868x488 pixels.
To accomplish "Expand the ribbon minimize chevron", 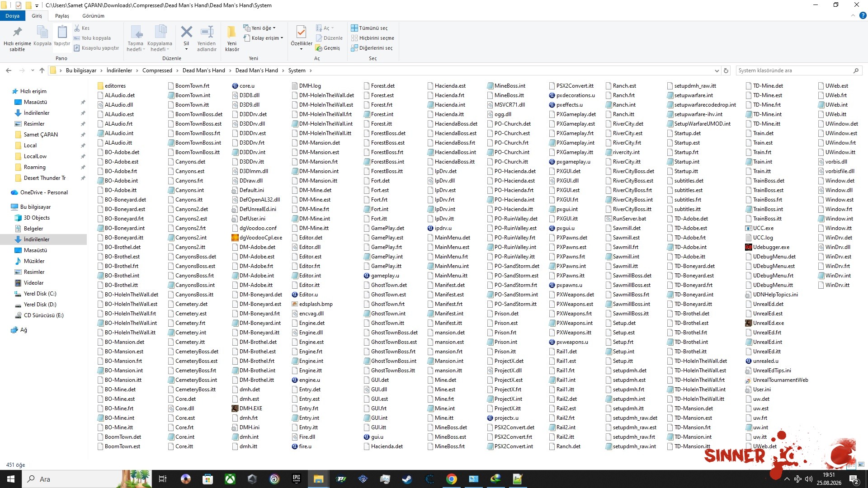I will [853, 16].
